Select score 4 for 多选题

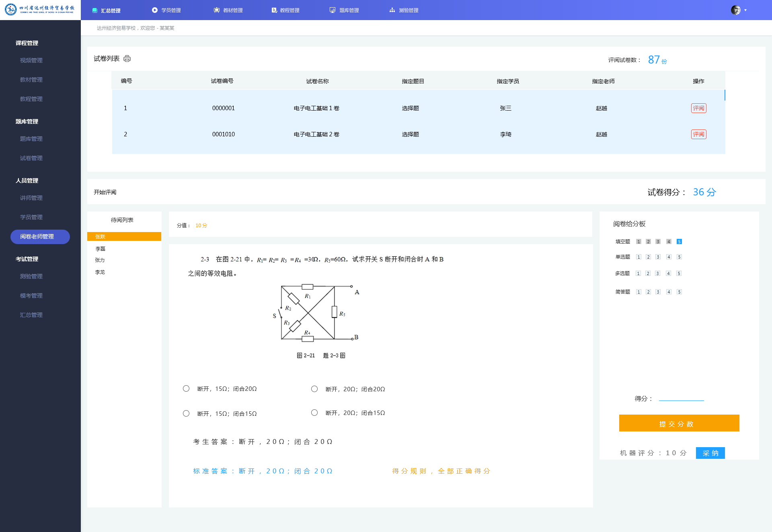[x=668, y=273]
